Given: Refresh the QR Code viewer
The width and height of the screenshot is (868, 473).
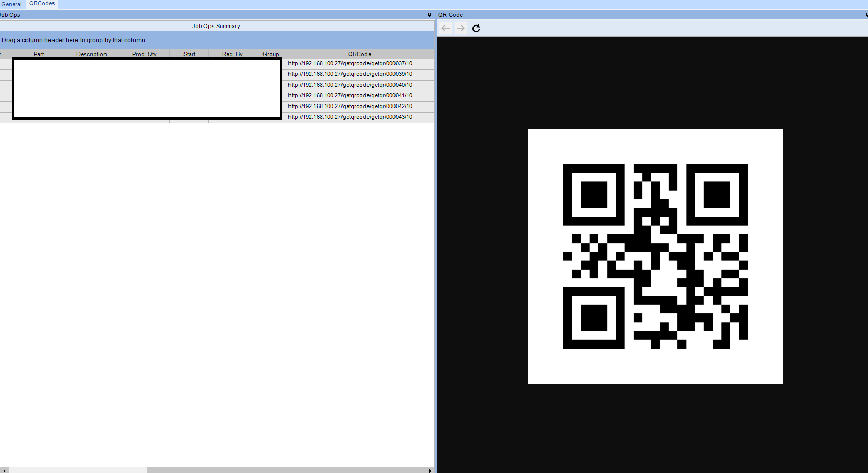Looking at the screenshot, I should [x=476, y=28].
